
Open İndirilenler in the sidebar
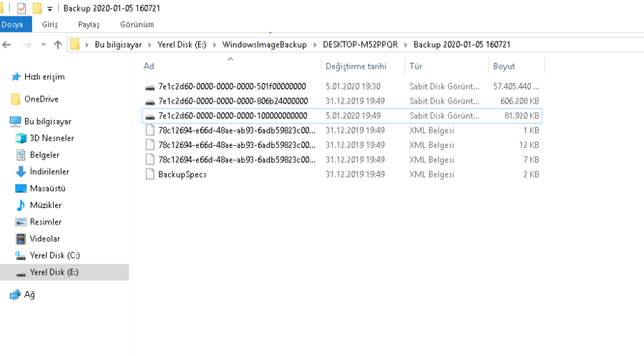point(49,172)
